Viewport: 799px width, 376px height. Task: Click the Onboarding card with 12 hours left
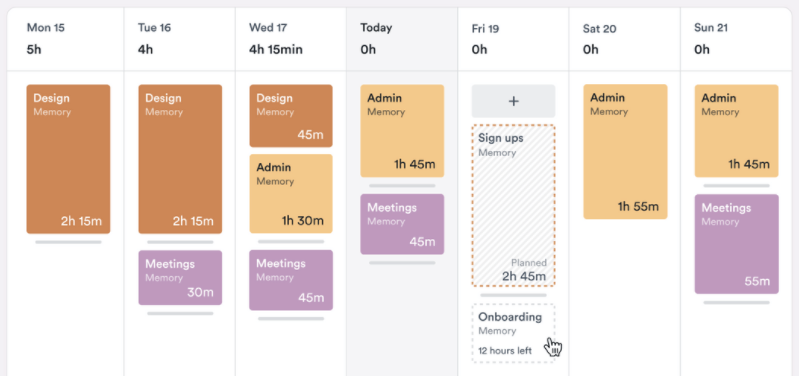pyautogui.click(x=513, y=333)
